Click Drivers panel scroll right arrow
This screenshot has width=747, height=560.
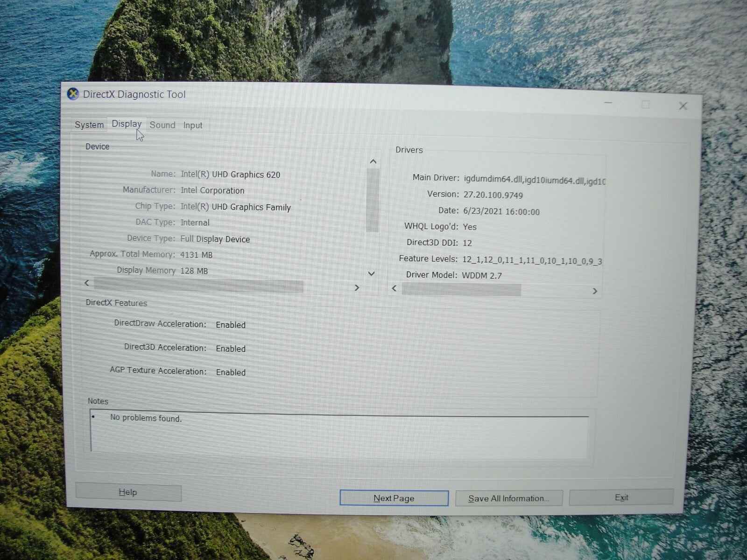pos(595,291)
